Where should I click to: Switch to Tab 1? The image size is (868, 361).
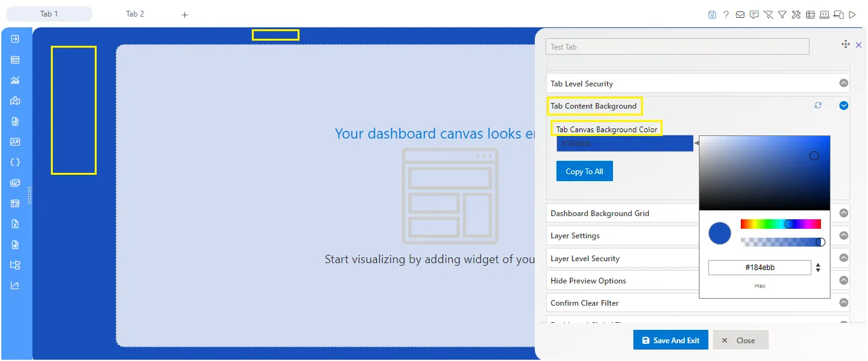(49, 14)
